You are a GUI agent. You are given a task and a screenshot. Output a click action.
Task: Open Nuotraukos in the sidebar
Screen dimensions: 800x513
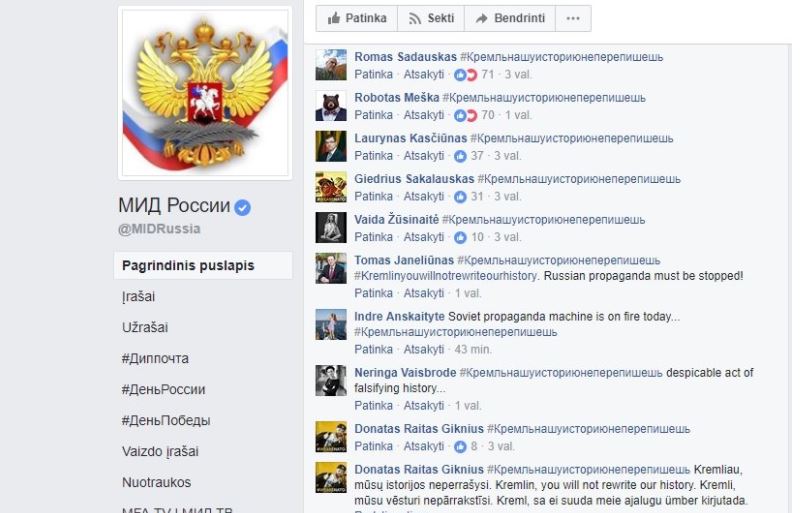[x=157, y=482]
